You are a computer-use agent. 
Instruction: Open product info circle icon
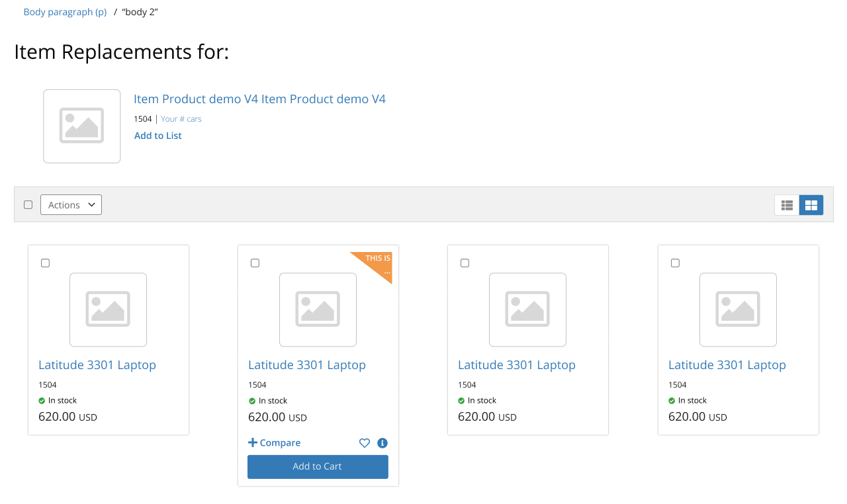[382, 443]
